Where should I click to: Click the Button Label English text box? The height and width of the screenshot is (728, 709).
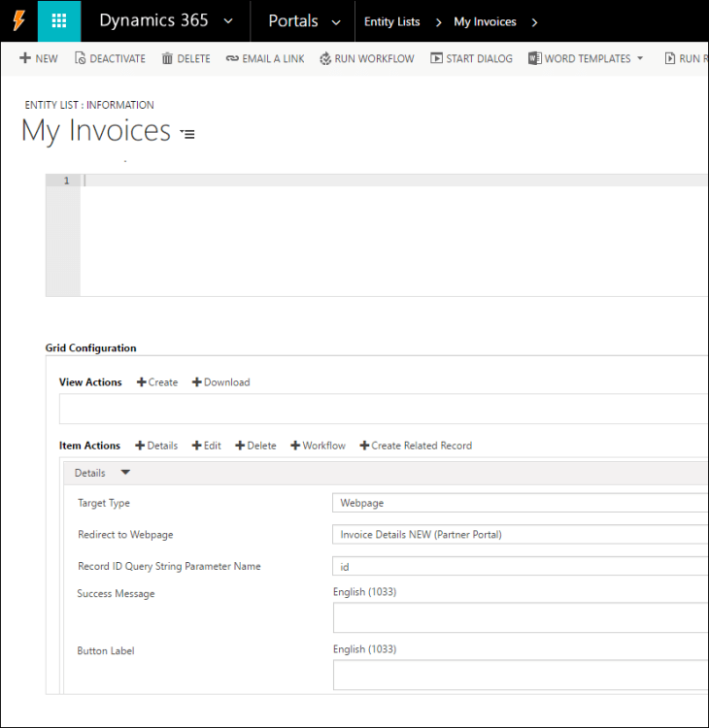tap(521, 675)
